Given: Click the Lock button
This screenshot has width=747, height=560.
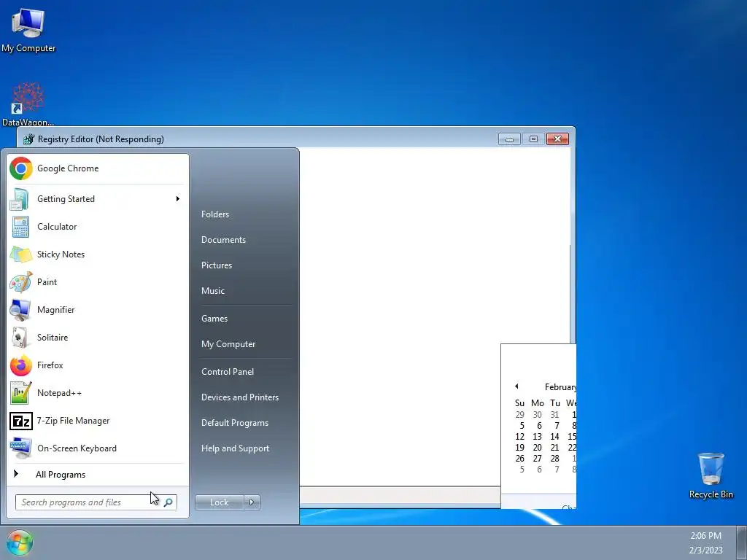Looking at the screenshot, I should [x=219, y=502].
